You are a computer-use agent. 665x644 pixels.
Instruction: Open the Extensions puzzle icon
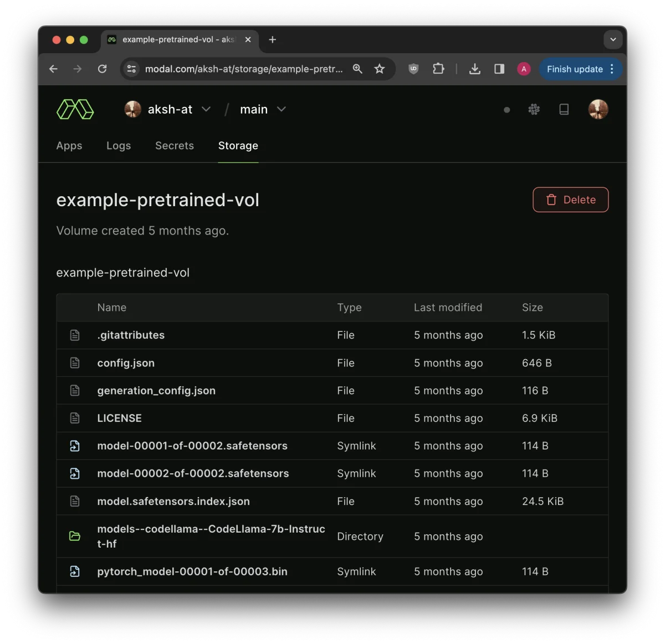click(438, 69)
